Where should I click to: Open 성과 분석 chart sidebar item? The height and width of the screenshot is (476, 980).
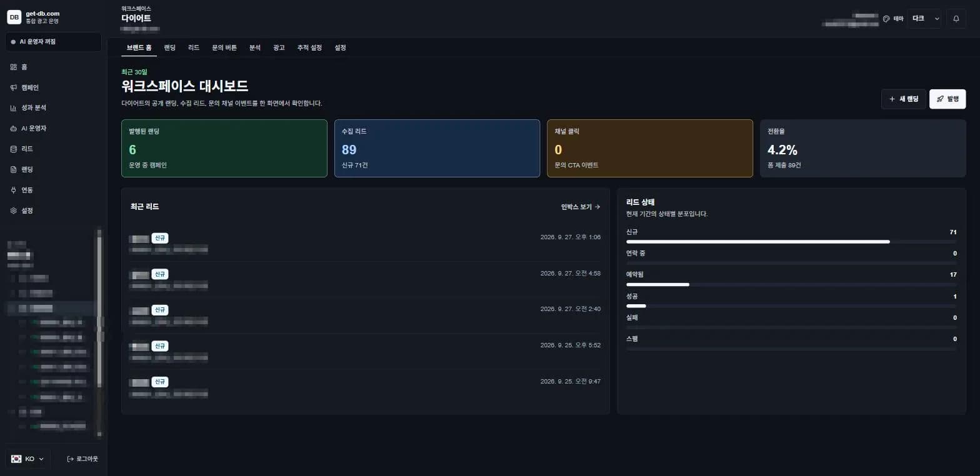click(54, 107)
